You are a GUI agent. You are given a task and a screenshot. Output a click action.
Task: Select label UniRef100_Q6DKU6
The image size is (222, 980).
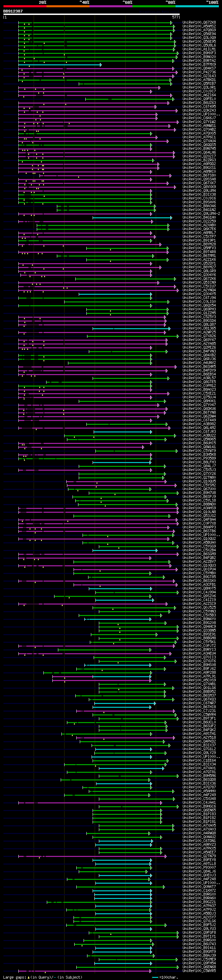pos(199,408)
